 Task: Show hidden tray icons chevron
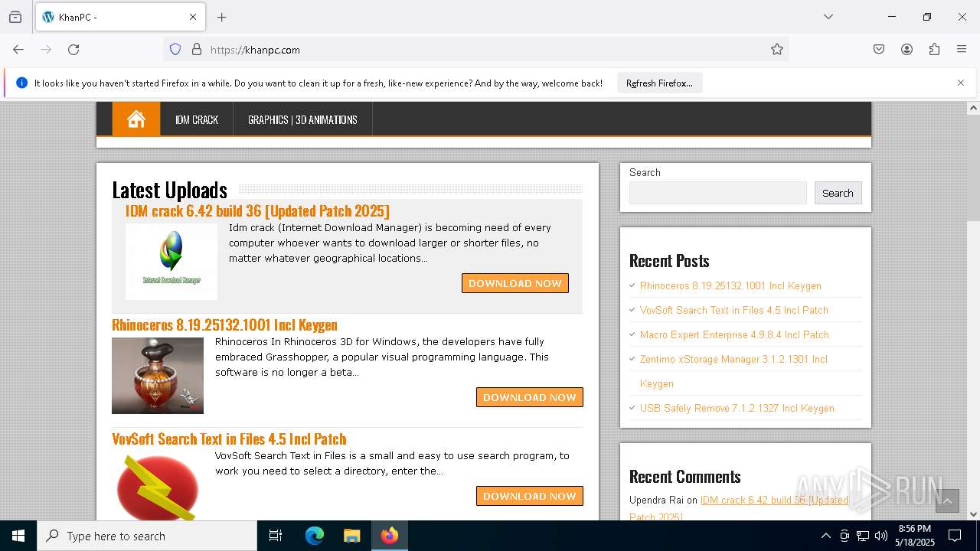(x=825, y=536)
